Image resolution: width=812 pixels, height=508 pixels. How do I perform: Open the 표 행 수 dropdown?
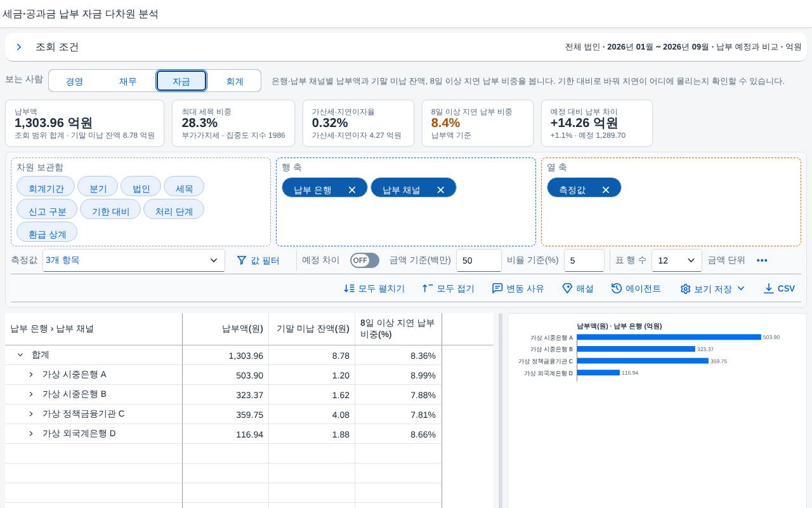[x=677, y=260]
